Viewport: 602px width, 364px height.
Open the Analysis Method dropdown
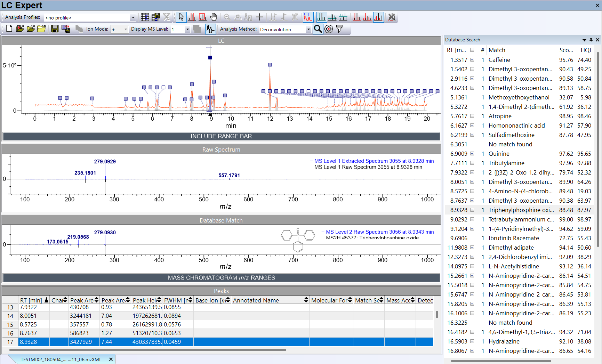click(x=308, y=30)
